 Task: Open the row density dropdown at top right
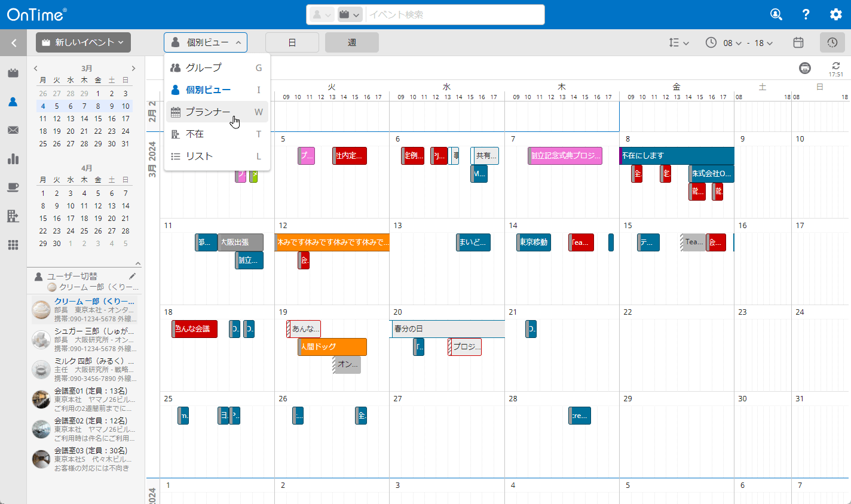point(679,42)
